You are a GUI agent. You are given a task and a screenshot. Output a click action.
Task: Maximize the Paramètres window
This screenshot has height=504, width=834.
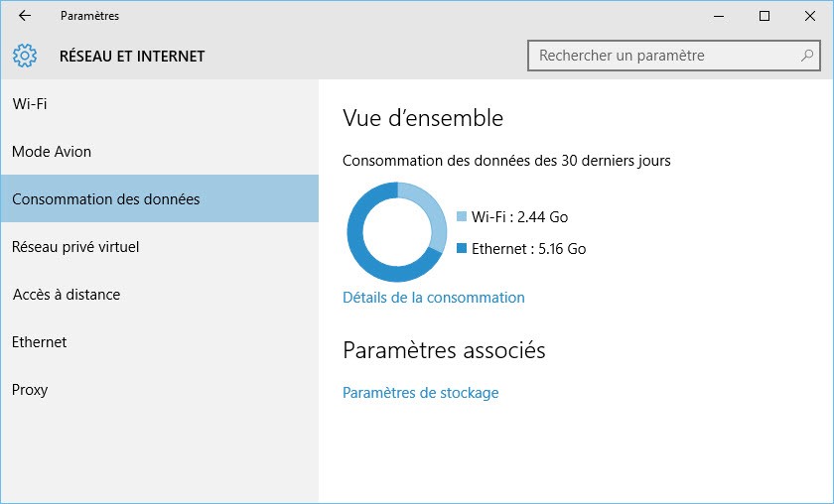tap(764, 16)
